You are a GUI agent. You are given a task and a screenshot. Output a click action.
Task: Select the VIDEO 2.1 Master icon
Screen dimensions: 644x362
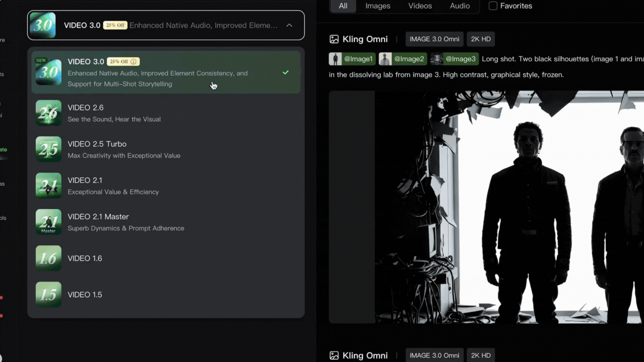pyautogui.click(x=49, y=222)
